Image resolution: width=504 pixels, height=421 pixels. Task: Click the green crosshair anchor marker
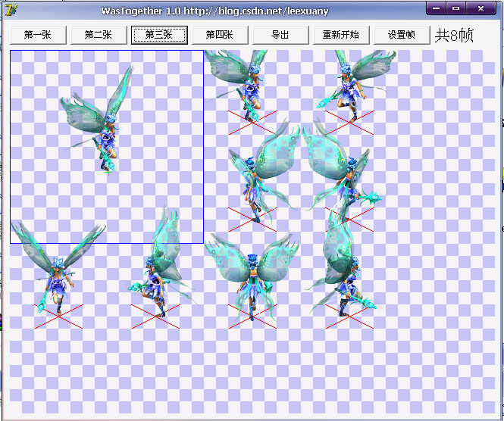108,173
